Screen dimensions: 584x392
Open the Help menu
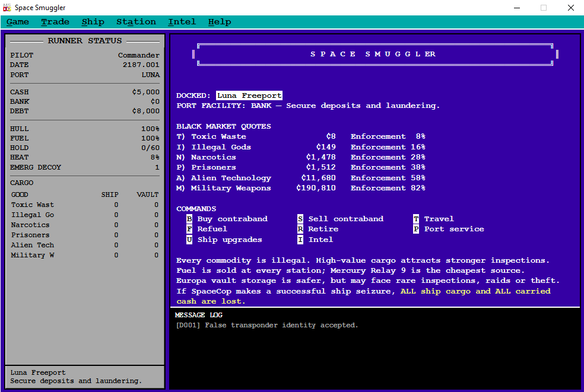[220, 22]
